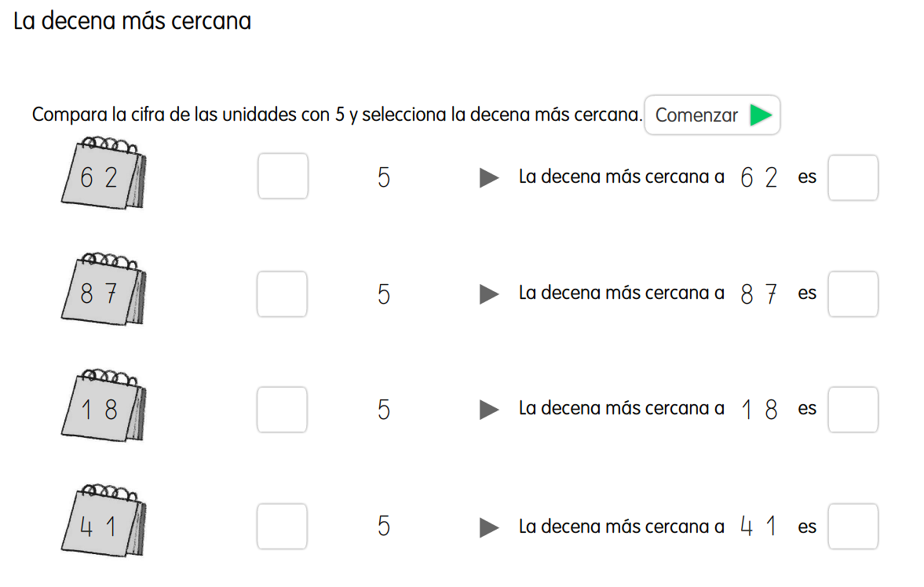This screenshot has height=587, width=924.
Task: Click the Comenzar button
Action: tap(712, 115)
